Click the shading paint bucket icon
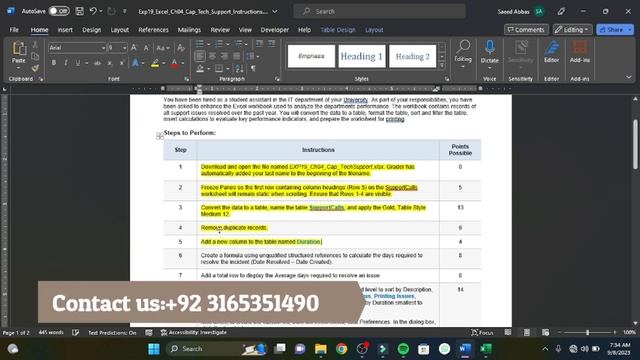 click(200, 69)
